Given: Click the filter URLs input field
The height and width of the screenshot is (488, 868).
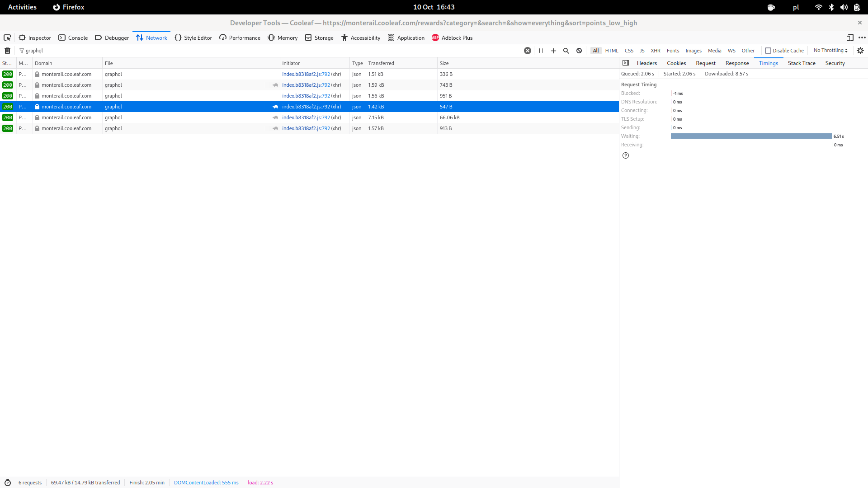Looking at the screenshot, I should (x=271, y=51).
